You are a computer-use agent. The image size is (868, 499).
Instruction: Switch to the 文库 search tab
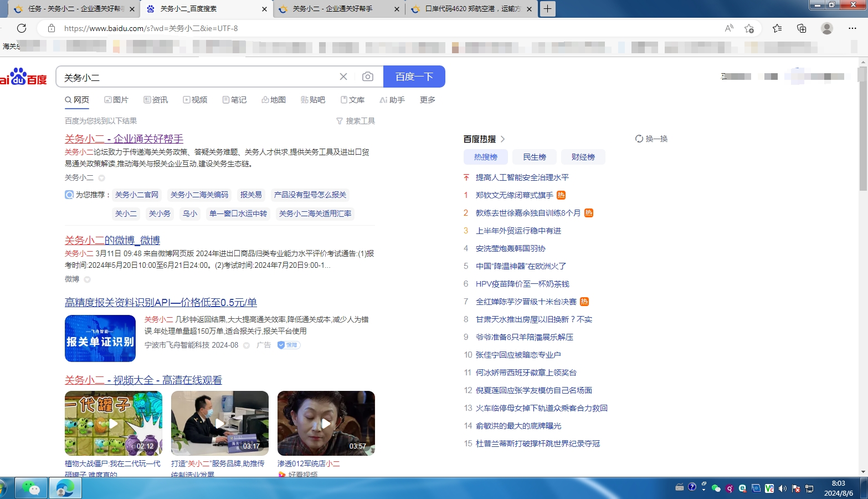coord(352,100)
